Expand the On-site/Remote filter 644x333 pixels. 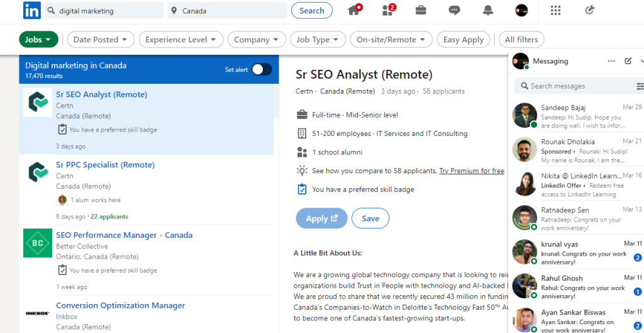[x=391, y=40]
